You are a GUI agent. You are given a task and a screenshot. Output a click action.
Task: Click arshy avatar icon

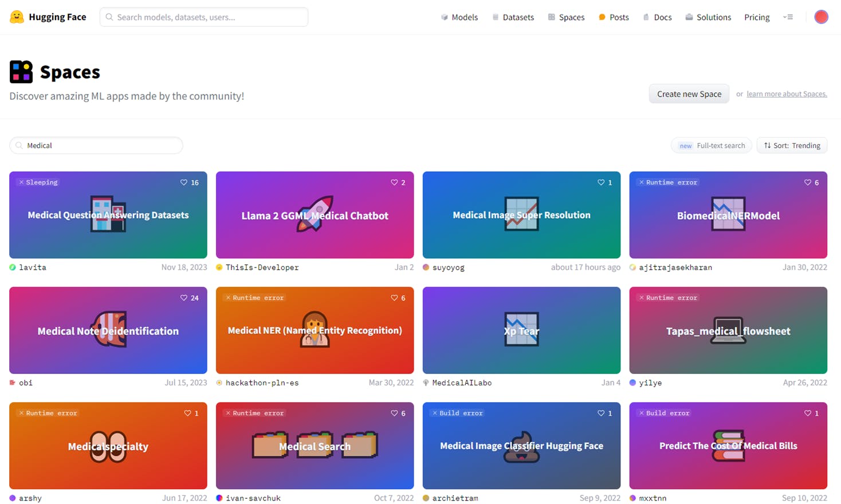coord(13,498)
